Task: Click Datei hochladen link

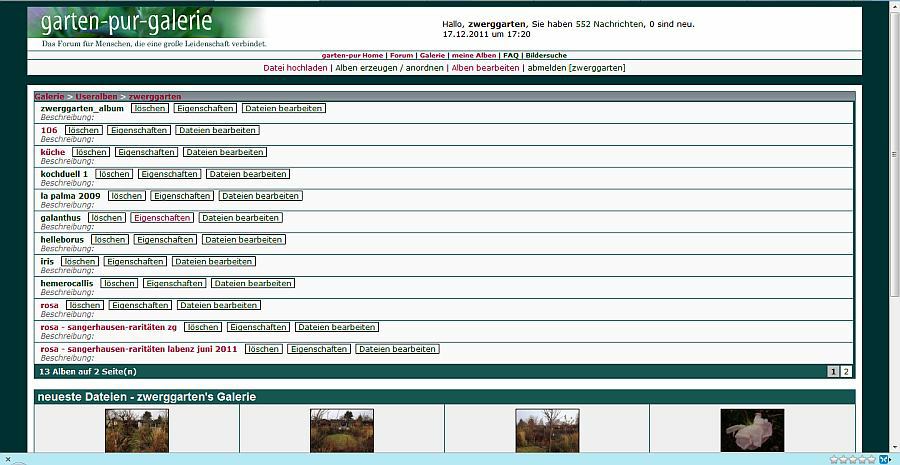Action: 295,68
